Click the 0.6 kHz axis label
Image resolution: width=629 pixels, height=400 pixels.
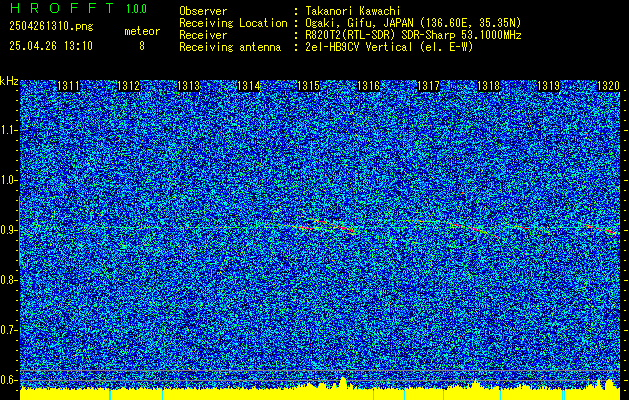(x=8, y=380)
